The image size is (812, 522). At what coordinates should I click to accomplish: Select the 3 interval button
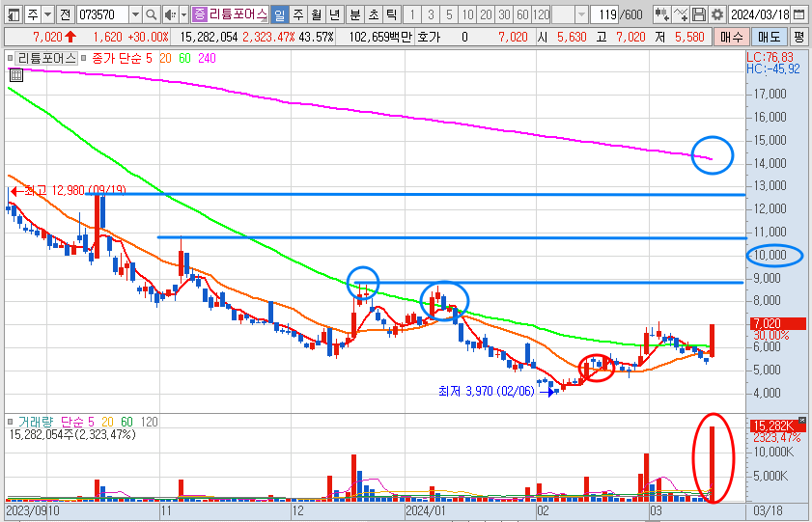click(x=431, y=14)
